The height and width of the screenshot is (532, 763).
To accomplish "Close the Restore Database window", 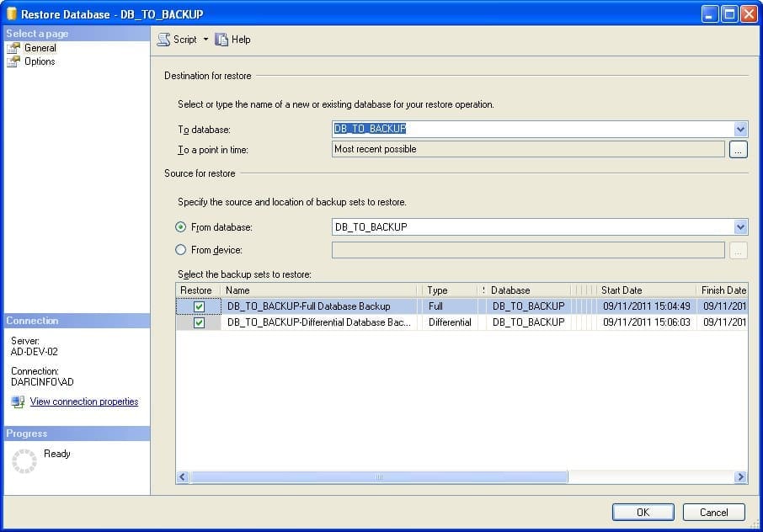I will point(749,14).
